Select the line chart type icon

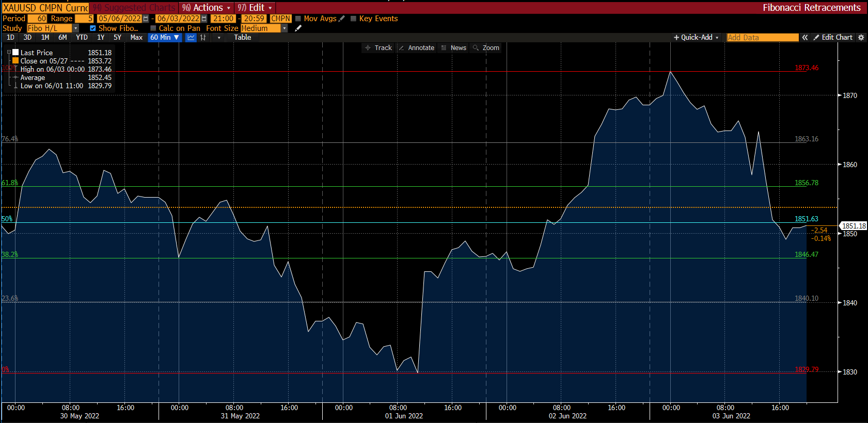pyautogui.click(x=191, y=38)
